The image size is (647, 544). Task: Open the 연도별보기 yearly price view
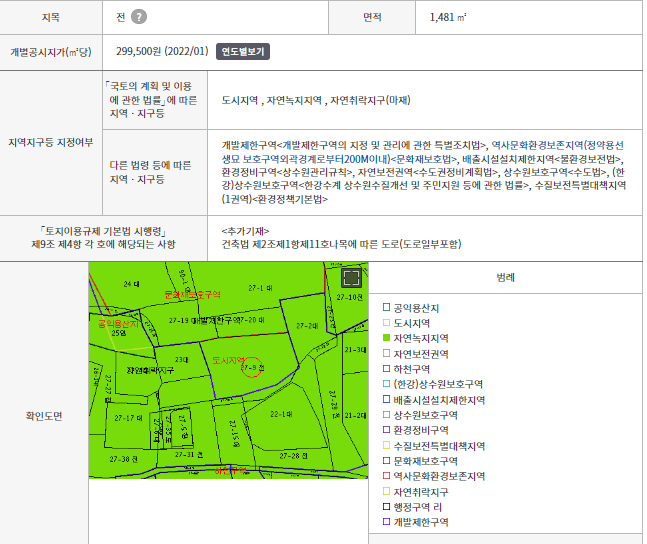243,52
